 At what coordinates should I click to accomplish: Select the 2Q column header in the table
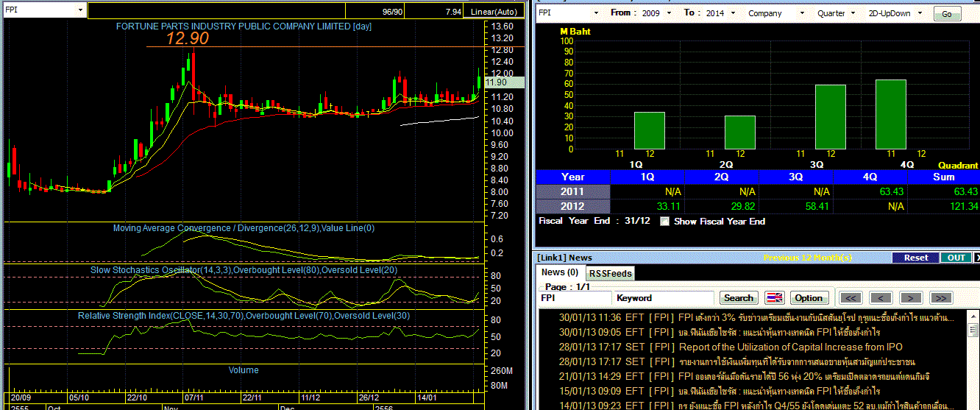pos(722,177)
